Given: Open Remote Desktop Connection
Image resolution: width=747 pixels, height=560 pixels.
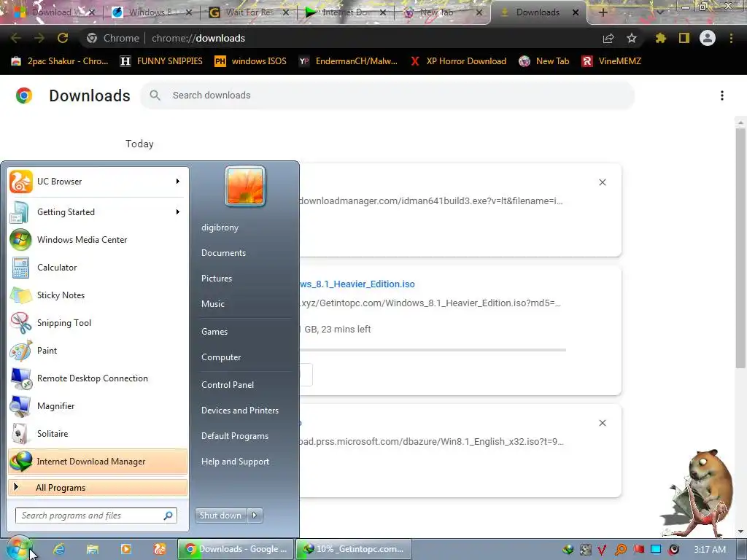Looking at the screenshot, I should 98,378.
